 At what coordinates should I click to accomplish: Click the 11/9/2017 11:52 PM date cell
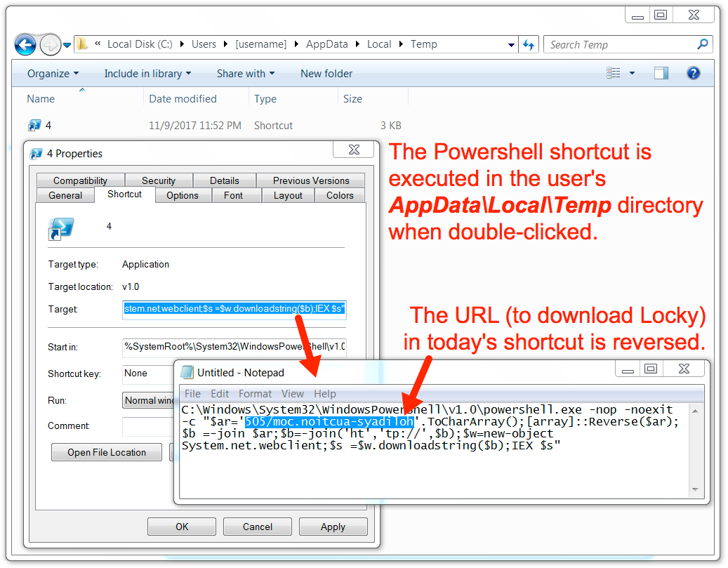(195, 126)
